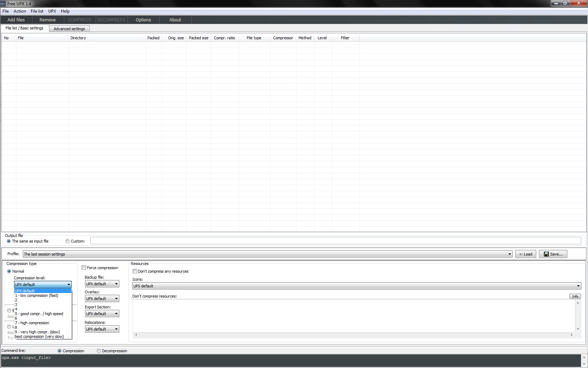
Task: Choose 'UPX default' in the level list
Action: tap(43, 291)
